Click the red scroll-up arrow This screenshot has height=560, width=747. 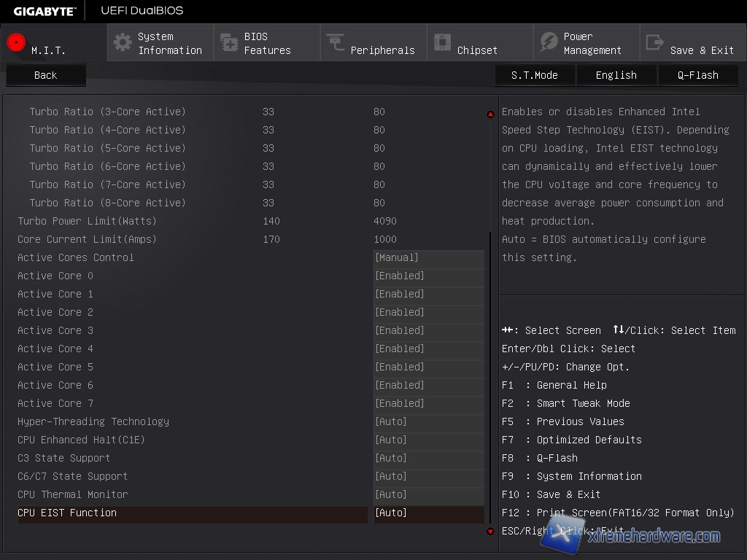[x=490, y=114]
